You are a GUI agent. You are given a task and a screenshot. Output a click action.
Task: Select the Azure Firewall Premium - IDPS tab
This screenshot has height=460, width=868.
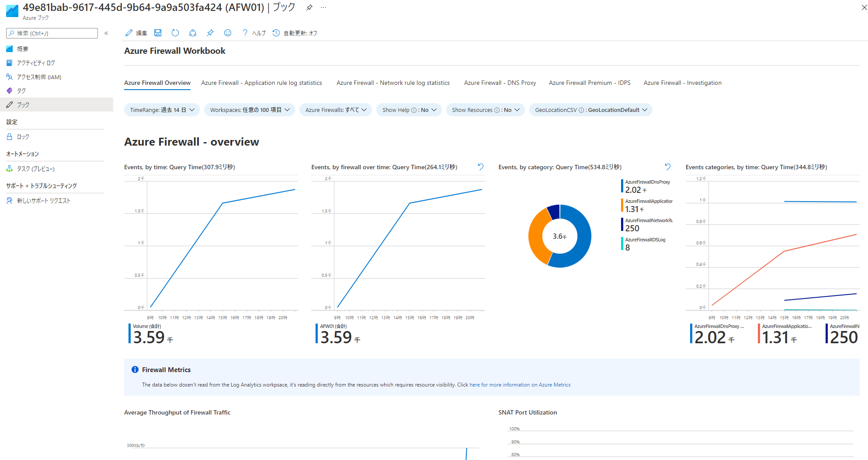[590, 83]
